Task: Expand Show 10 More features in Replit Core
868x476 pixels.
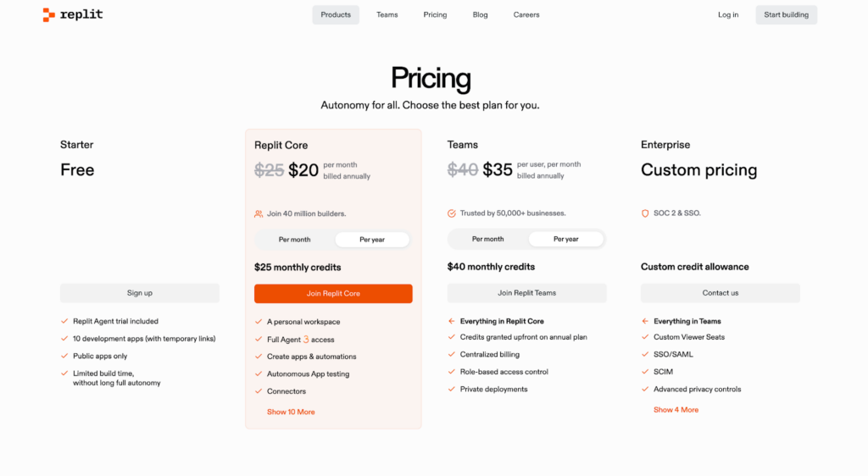Action: pos(291,412)
